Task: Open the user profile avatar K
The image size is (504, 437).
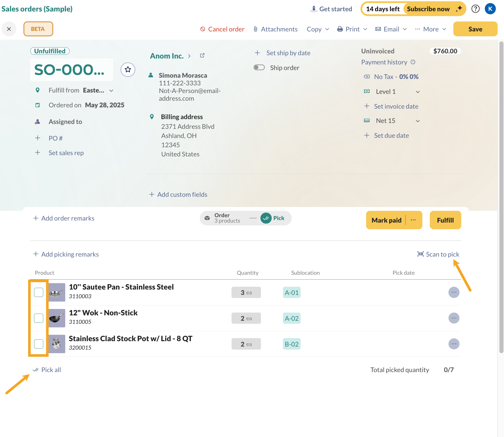Action: click(x=490, y=9)
